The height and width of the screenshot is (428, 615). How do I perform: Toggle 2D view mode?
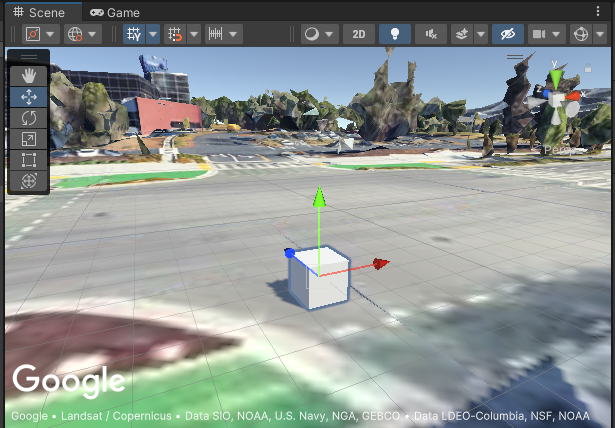tap(359, 34)
